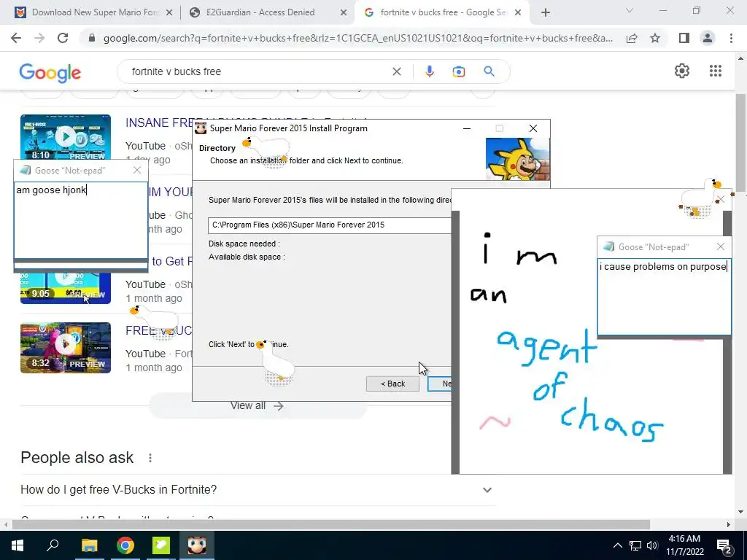Minimize the Super Mario Forever installer window
Viewport: 747px width, 560px height.
pos(467,128)
